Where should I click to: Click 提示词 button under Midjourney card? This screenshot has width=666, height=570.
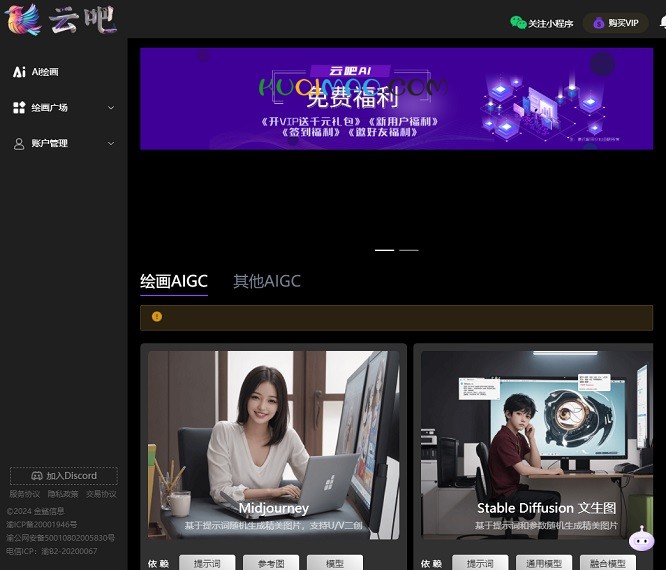(207, 563)
